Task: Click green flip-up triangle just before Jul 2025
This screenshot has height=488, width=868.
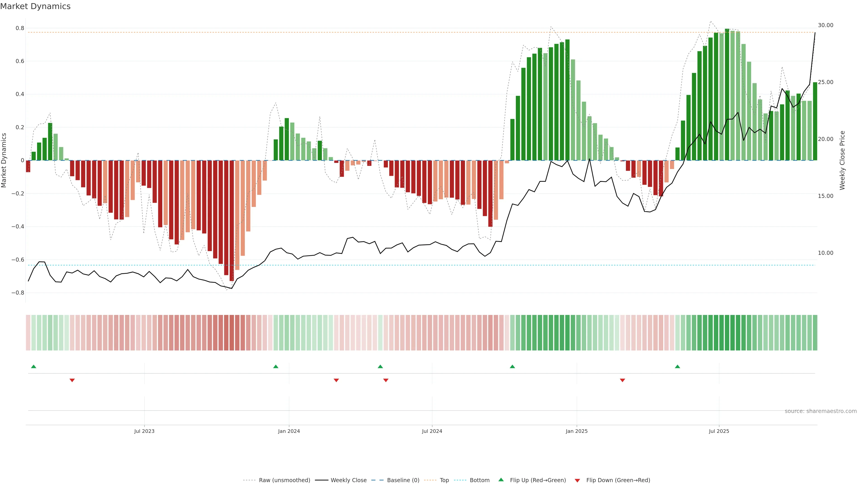Action: point(677,366)
